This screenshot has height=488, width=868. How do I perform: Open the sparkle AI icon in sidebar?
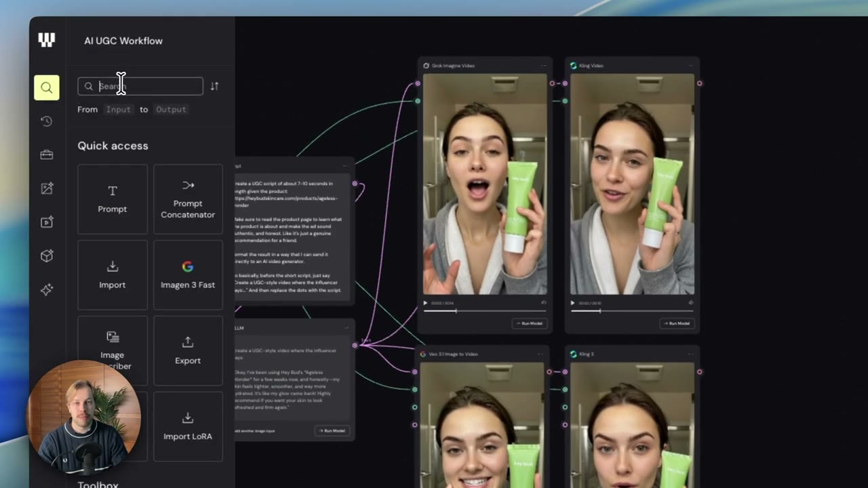(x=47, y=289)
